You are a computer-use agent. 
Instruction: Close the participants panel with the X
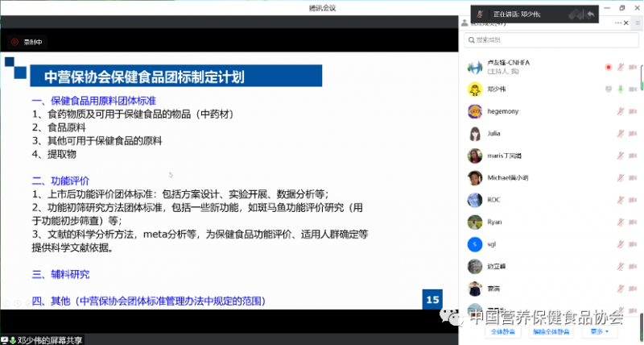[x=626, y=23]
